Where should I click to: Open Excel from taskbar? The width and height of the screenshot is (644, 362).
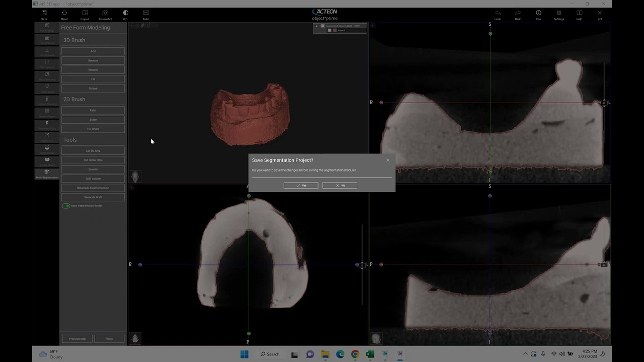[370, 354]
